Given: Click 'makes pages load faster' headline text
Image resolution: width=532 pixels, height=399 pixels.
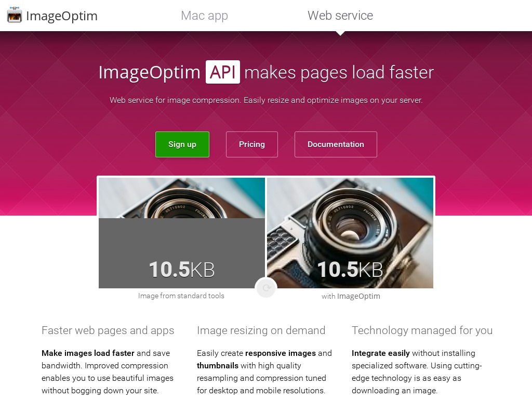Looking at the screenshot, I should [339, 73].
